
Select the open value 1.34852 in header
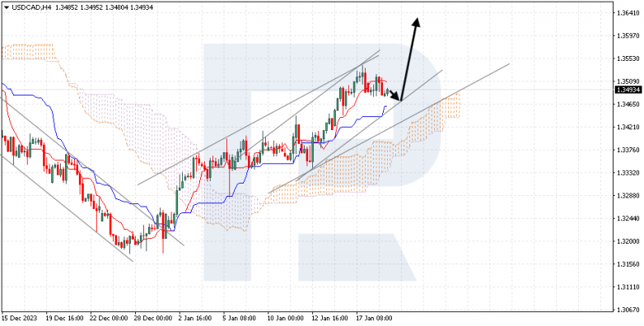[x=67, y=7]
